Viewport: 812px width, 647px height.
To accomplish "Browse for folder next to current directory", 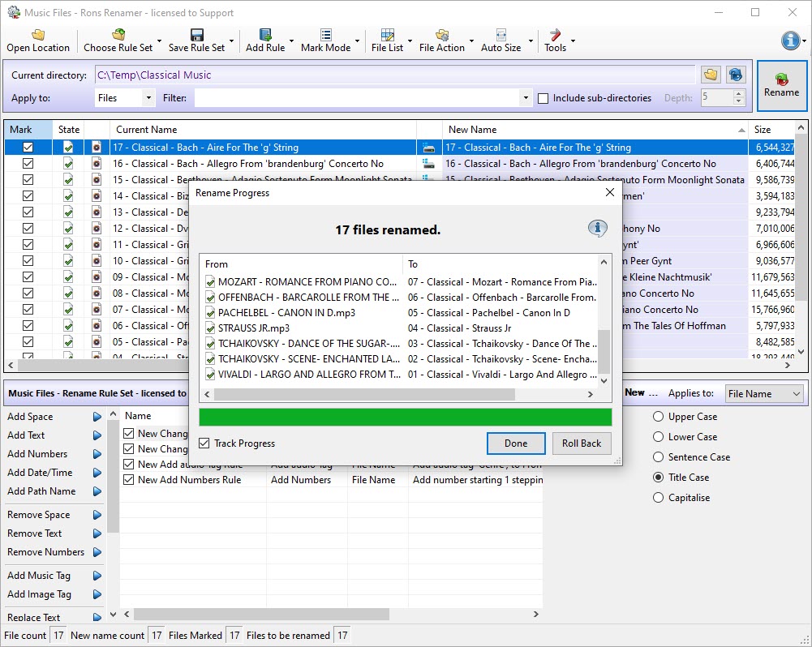I will pos(711,75).
